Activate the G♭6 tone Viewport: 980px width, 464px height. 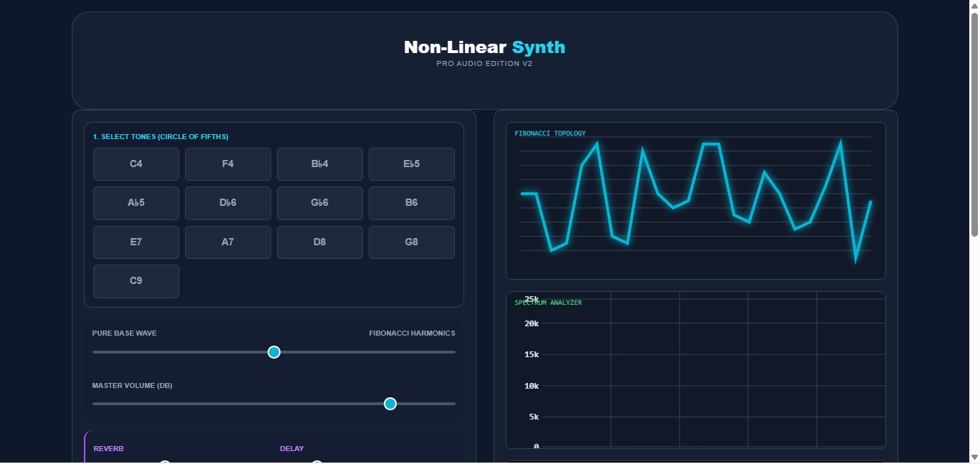point(320,203)
